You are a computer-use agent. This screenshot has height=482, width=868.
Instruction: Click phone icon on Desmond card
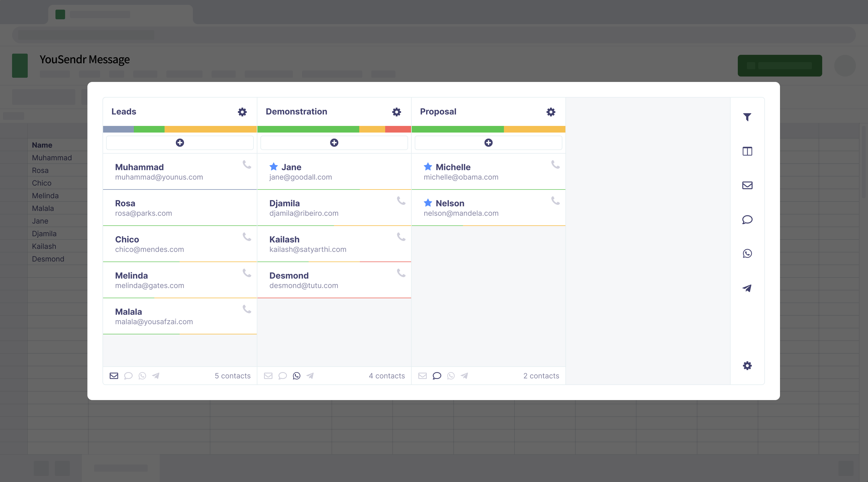coord(401,273)
